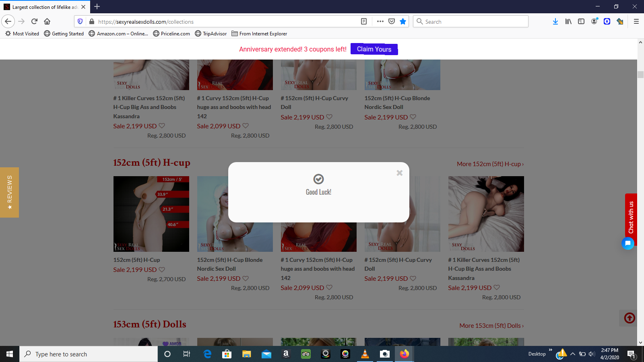Open the Windows notification center
The width and height of the screenshot is (644, 362).
pos(631,354)
